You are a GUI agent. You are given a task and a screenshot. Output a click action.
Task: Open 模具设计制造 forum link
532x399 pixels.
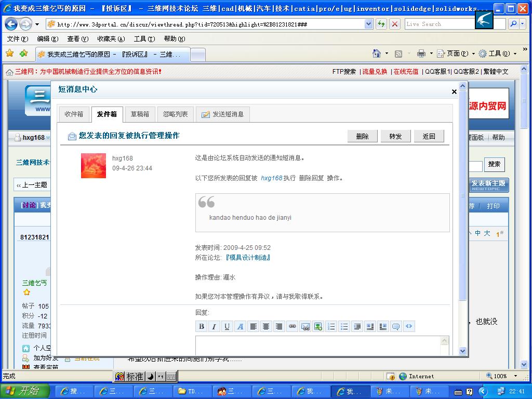click(248, 258)
